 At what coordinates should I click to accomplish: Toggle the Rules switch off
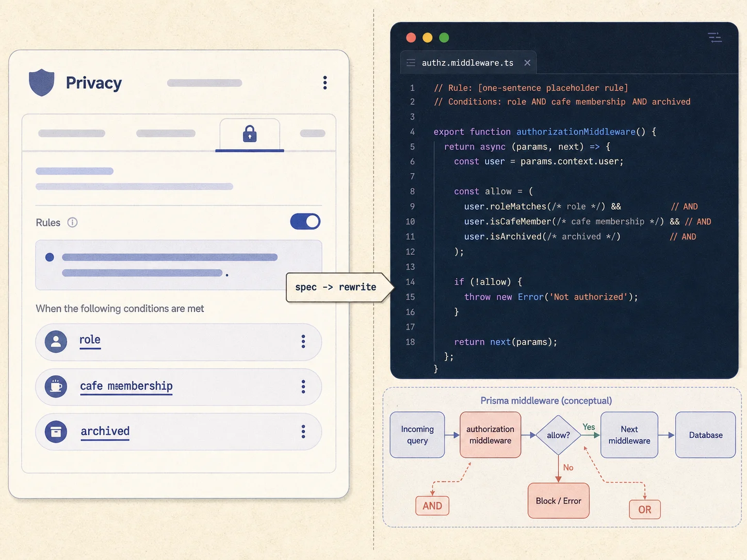pos(305,222)
